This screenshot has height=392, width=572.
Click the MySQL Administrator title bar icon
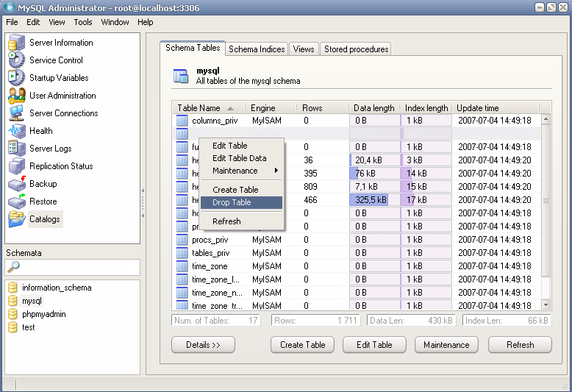click(9, 7)
